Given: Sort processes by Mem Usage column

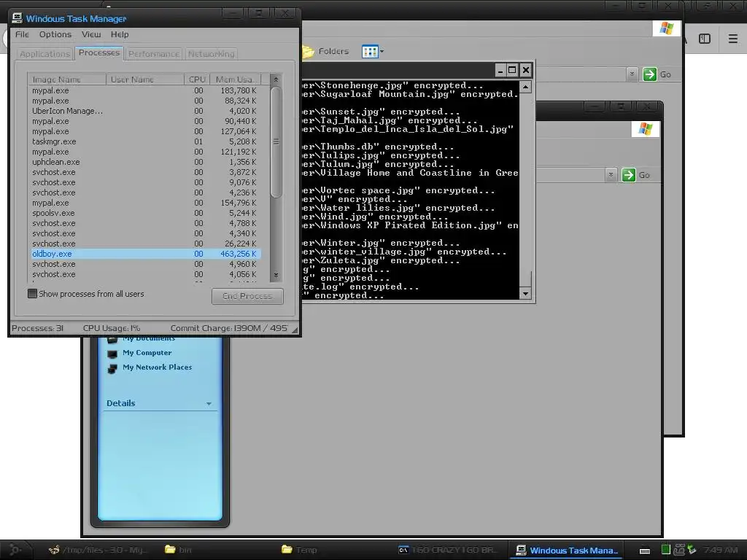Looking at the screenshot, I should tap(236, 79).
